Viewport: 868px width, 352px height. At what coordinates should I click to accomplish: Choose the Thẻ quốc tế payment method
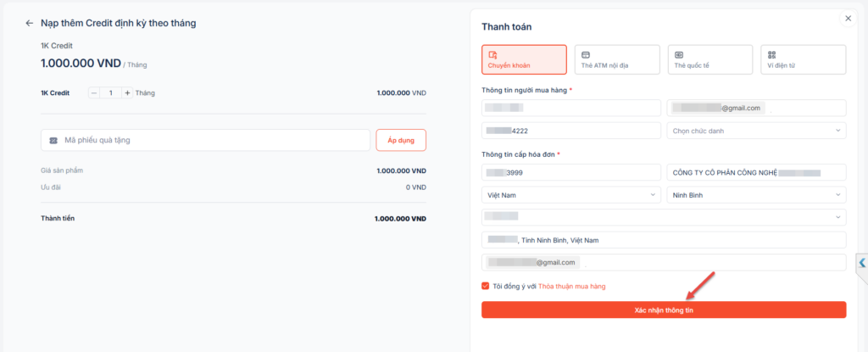click(x=709, y=59)
